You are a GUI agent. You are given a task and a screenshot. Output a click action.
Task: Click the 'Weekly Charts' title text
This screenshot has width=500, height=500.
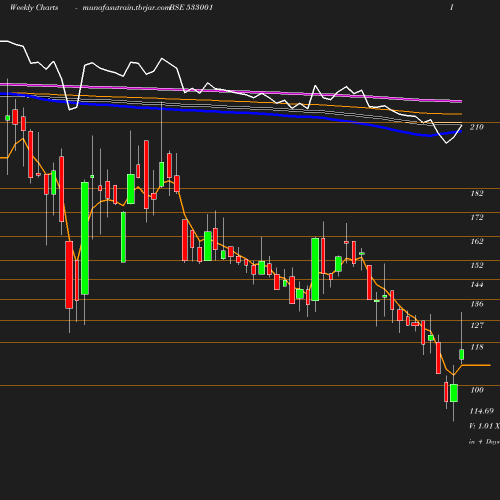click(34, 8)
